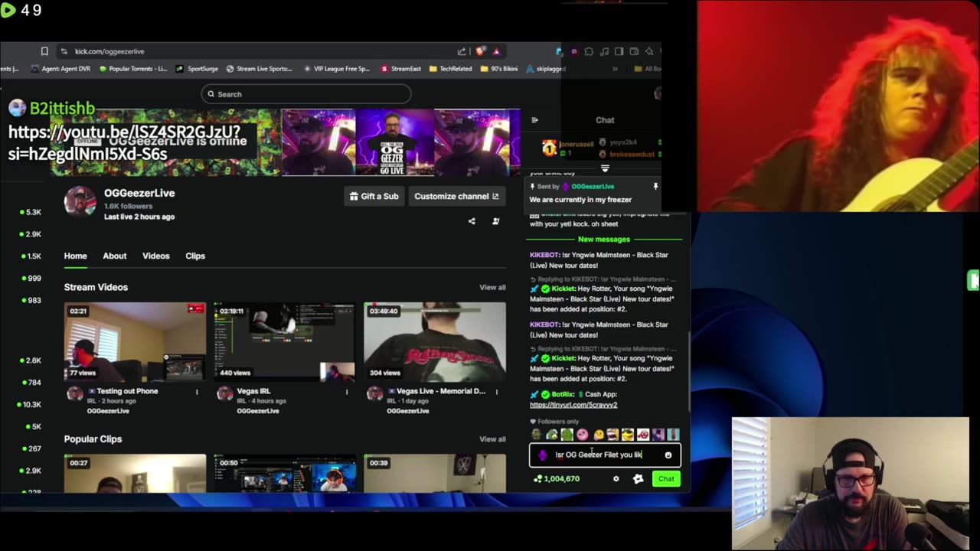Switch to the Home tab
The height and width of the screenshot is (551, 980).
(75, 256)
